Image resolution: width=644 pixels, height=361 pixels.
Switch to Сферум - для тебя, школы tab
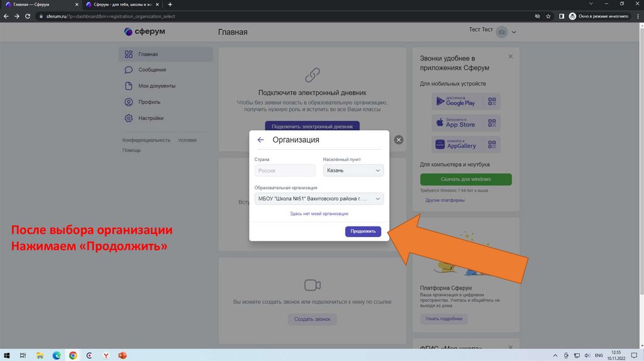point(123,4)
